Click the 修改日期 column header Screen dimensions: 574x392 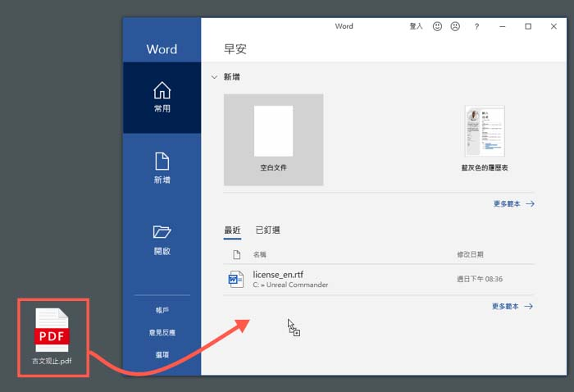coord(470,254)
